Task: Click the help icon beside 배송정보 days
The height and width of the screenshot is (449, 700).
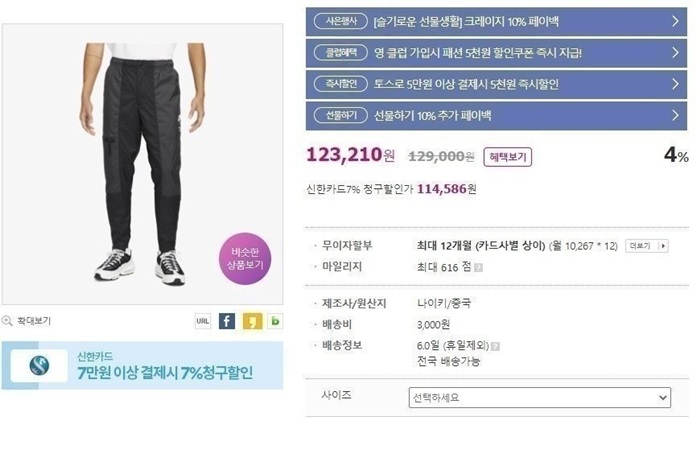Action: click(x=496, y=346)
